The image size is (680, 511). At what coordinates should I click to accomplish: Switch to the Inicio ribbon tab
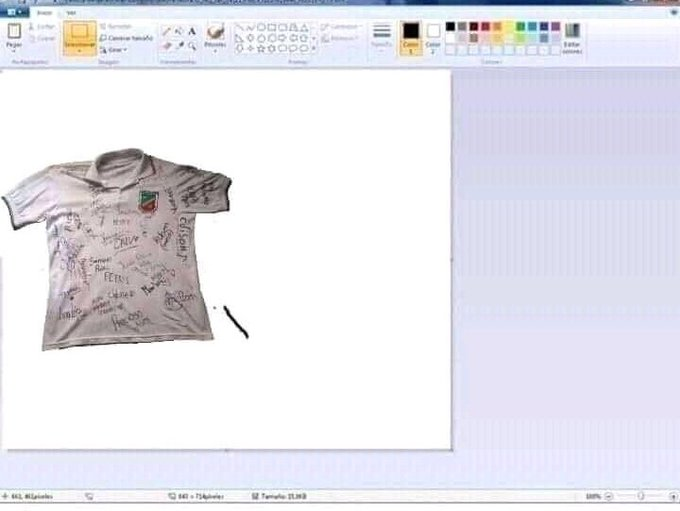coord(44,13)
